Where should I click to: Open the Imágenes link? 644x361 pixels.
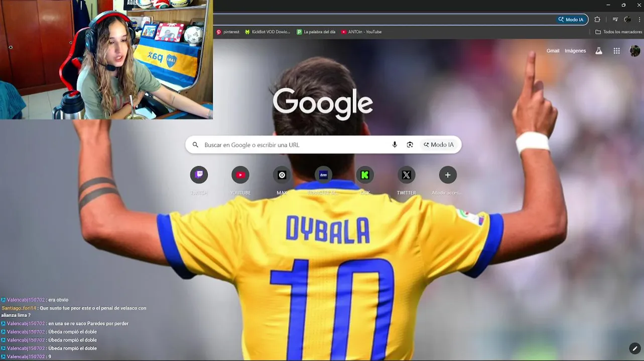[575, 51]
